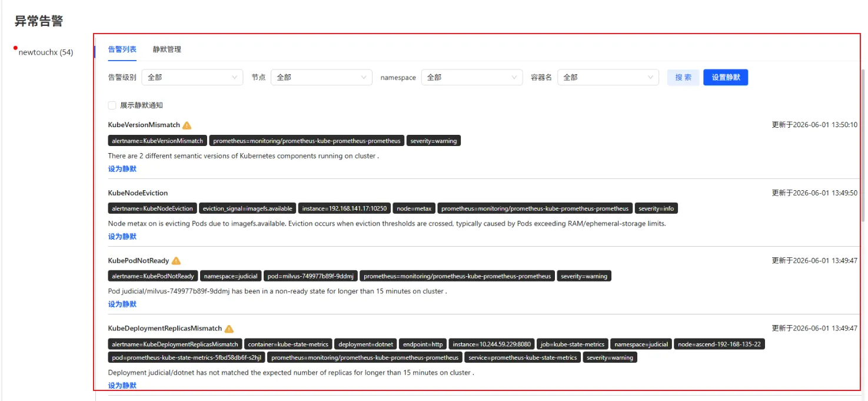Click the container=kube-state-metrics tag
Viewport: 868px width, 401px height.
click(x=288, y=344)
